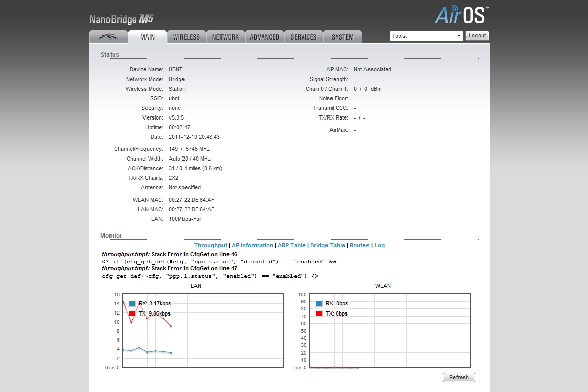Open the Ubiquiti logo tab

108,37
